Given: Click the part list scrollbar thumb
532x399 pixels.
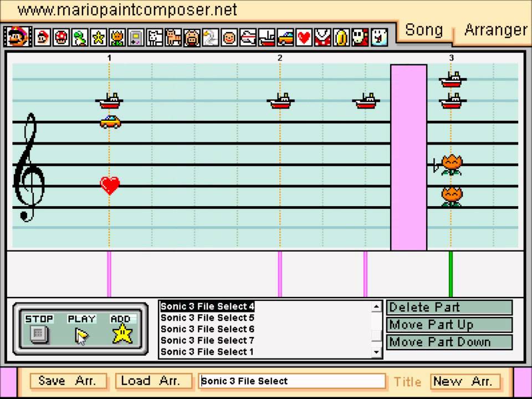Looking at the screenshot, I should 376,336.
